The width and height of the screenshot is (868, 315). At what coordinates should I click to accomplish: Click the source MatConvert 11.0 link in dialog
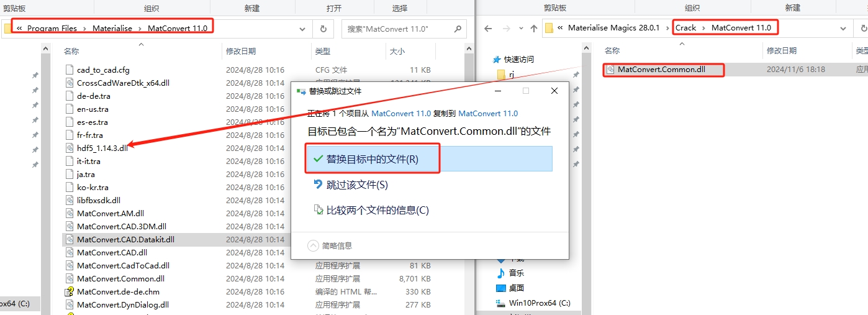click(x=401, y=114)
